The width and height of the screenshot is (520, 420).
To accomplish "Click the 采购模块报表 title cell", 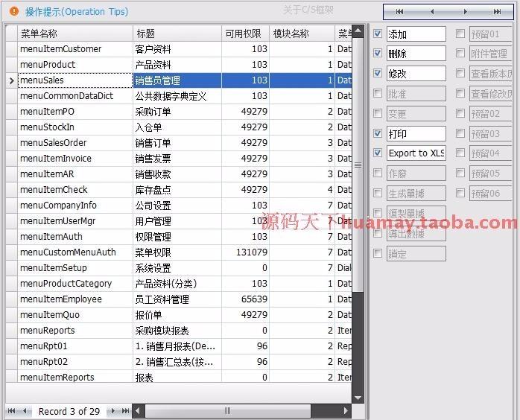I will click(177, 331).
